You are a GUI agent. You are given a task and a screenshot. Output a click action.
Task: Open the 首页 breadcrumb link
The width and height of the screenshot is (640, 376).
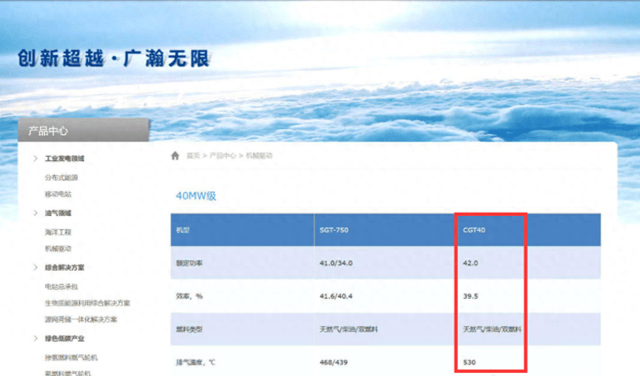pos(193,156)
